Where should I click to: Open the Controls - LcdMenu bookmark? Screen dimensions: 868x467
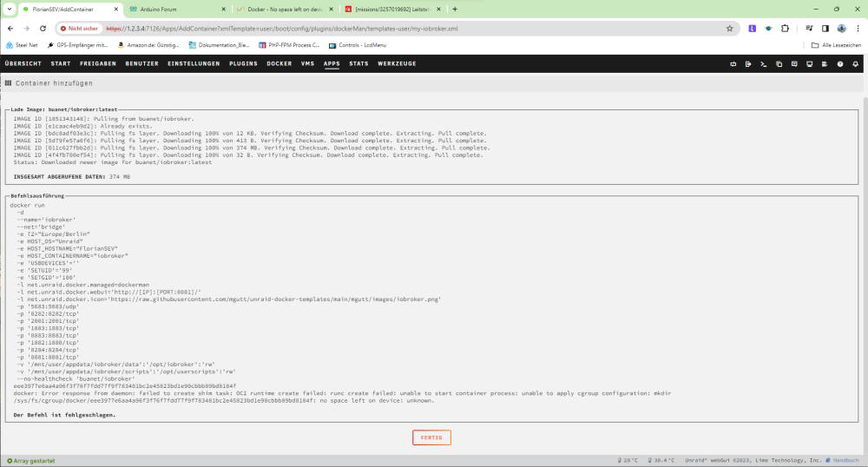[x=358, y=45]
